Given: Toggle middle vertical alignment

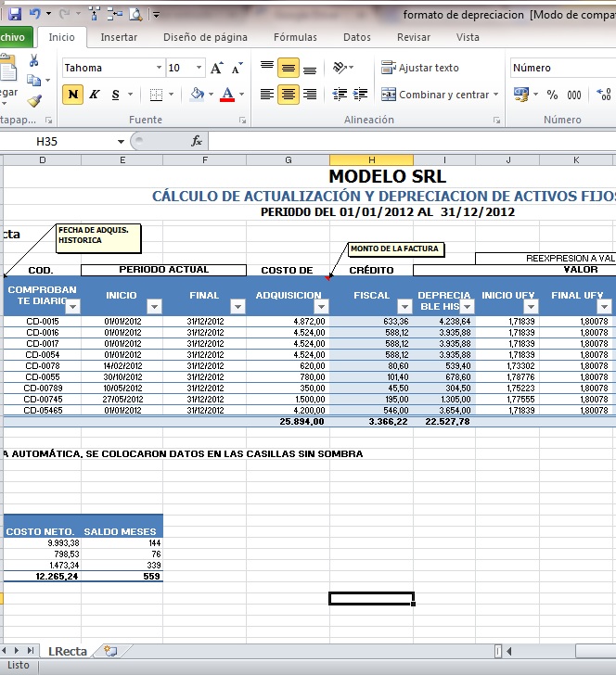Looking at the screenshot, I should coord(289,68).
